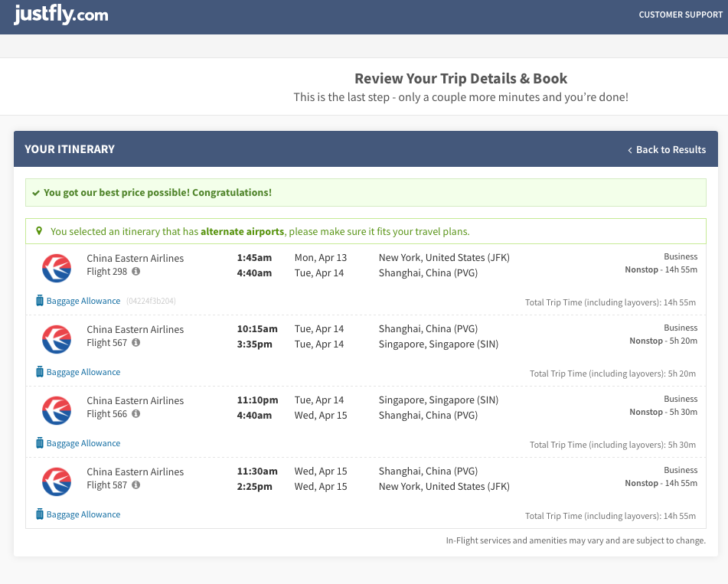The height and width of the screenshot is (584, 728).
Task: Click 'Flight 566' text
Action: [x=106, y=413]
